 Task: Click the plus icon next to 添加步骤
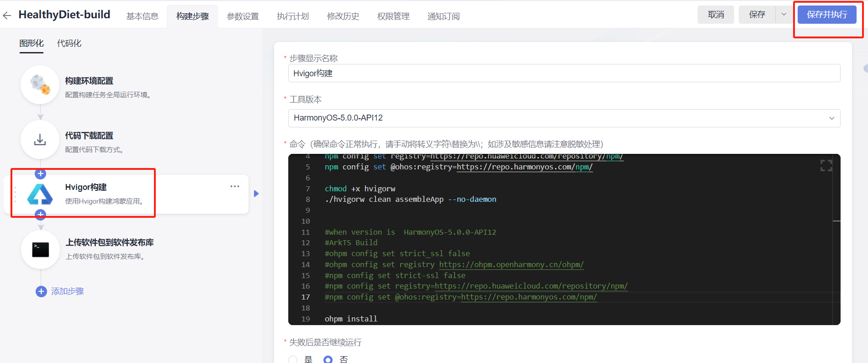tap(41, 291)
